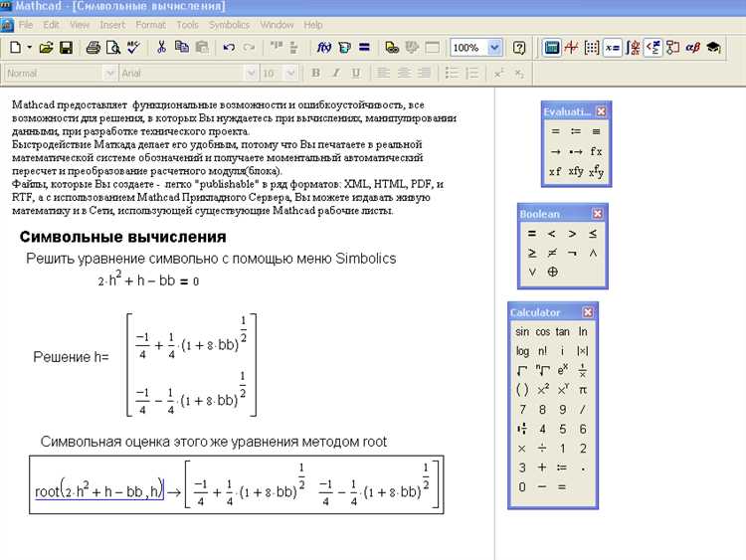Click the pi button in Calculator palette
The image size is (746, 560).
point(583,390)
